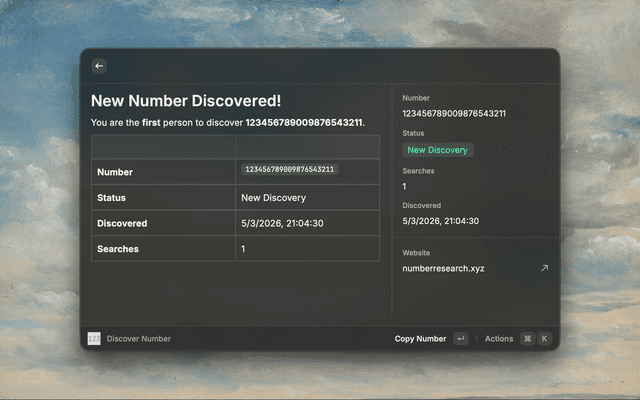Click the Searches row label in table
640x400 pixels.
(118, 248)
